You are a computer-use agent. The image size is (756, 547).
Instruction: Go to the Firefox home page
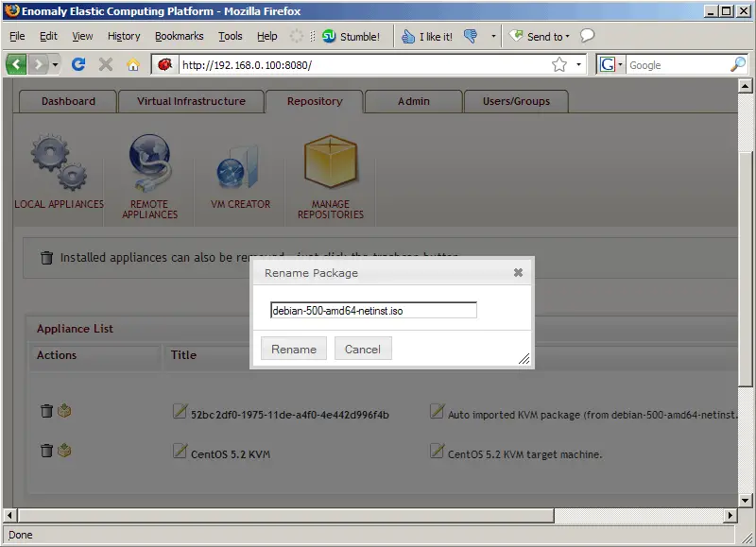(x=133, y=64)
